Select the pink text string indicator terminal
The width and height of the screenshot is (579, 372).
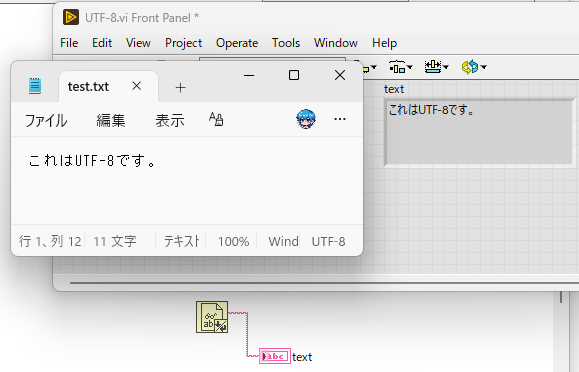(x=275, y=356)
